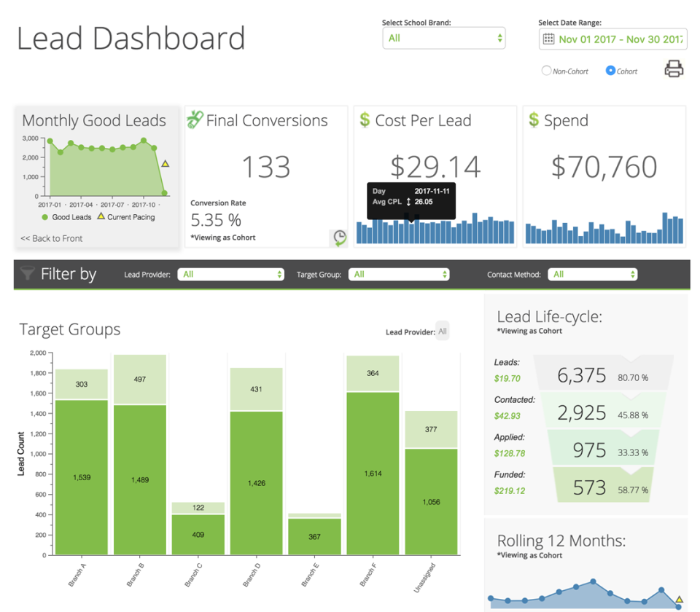Click the printer icon to print dashboard
The height and width of the screenshot is (612, 700).
tap(673, 68)
